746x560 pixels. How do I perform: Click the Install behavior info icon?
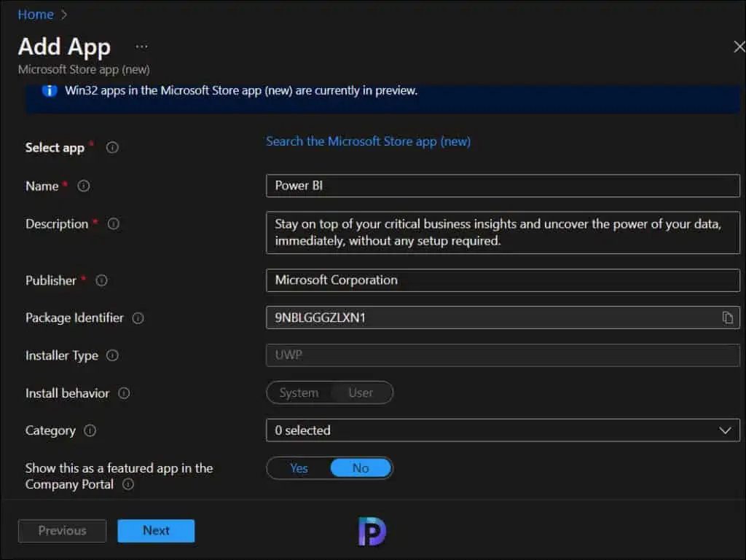[x=124, y=393]
